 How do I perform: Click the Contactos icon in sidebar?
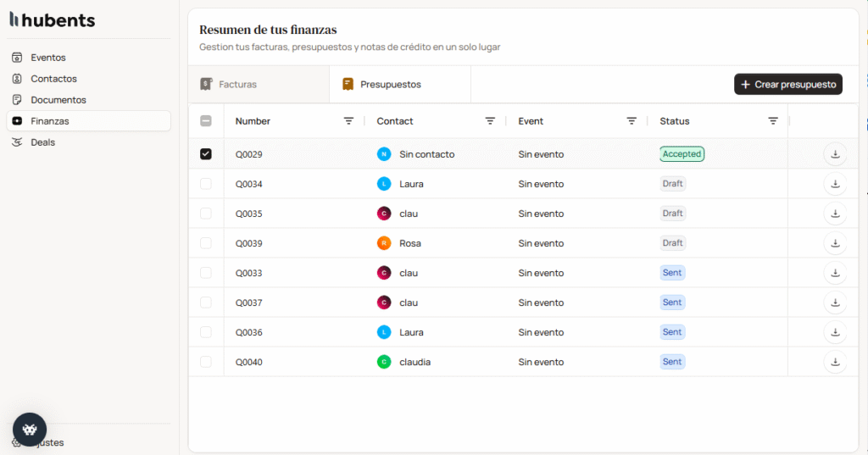point(17,79)
